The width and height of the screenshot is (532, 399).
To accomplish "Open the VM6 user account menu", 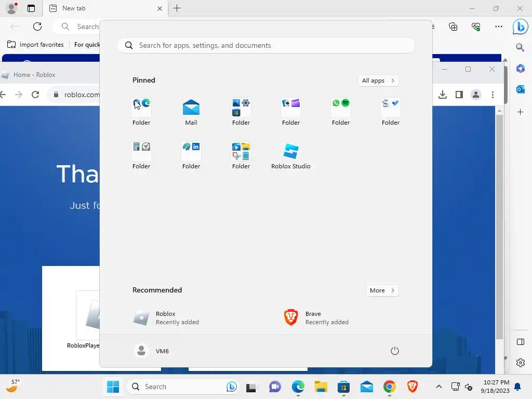I will pyautogui.click(x=151, y=351).
